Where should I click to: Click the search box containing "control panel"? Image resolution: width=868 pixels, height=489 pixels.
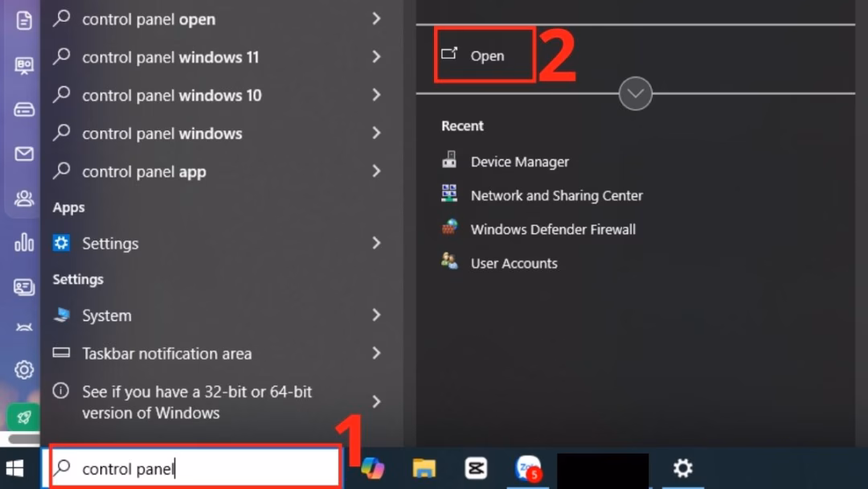[193, 469]
